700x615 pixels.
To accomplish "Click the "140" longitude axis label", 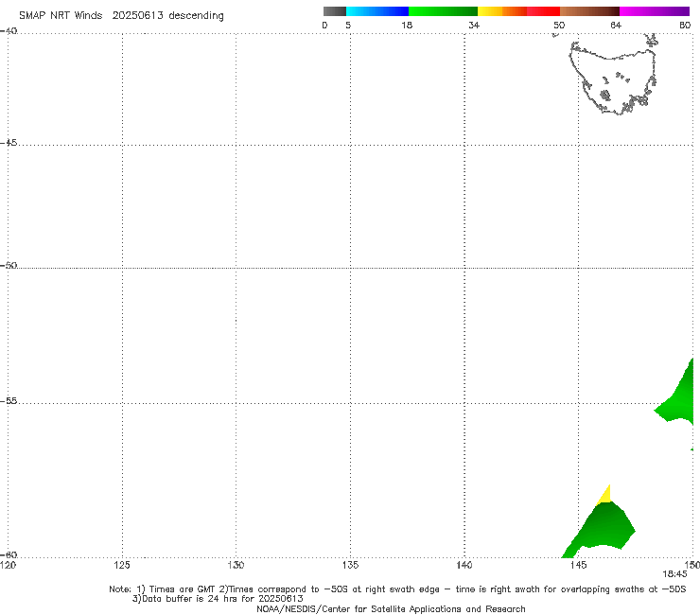I will [x=464, y=566].
